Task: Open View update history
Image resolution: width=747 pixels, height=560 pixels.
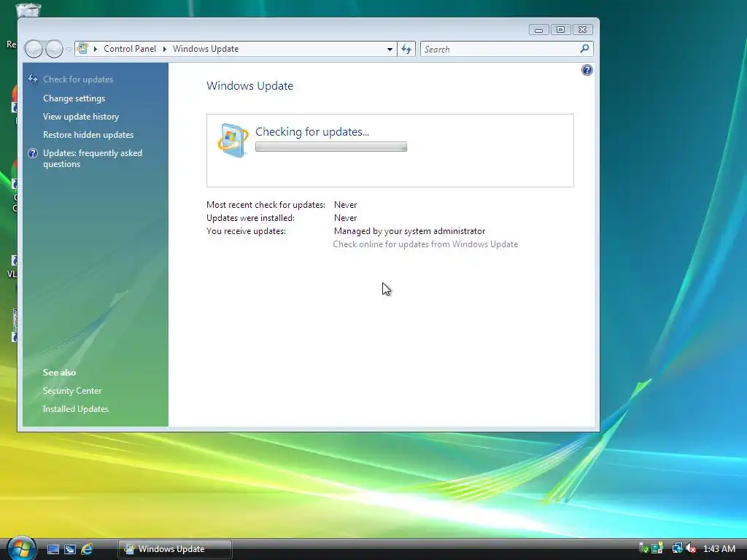Action: (81, 117)
